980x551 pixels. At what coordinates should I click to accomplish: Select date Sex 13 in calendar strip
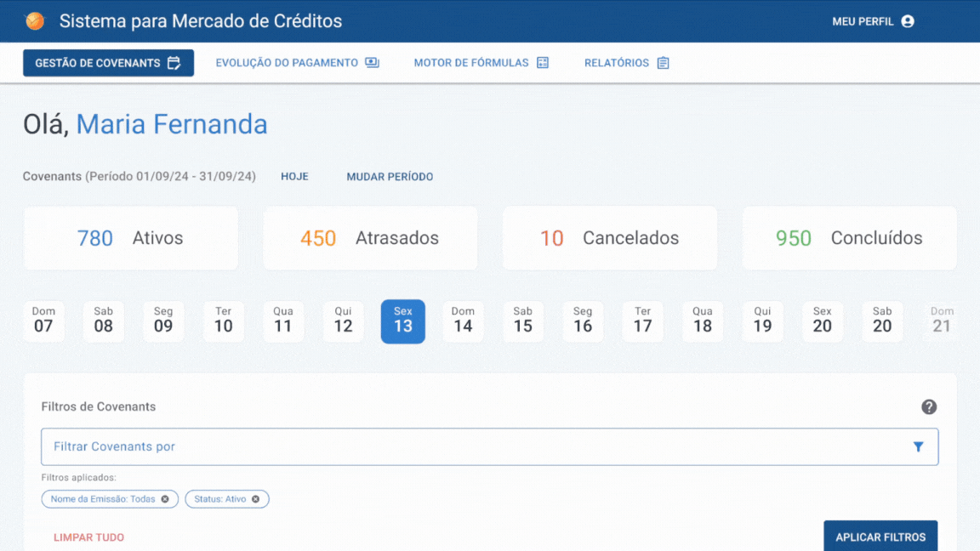click(403, 321)
